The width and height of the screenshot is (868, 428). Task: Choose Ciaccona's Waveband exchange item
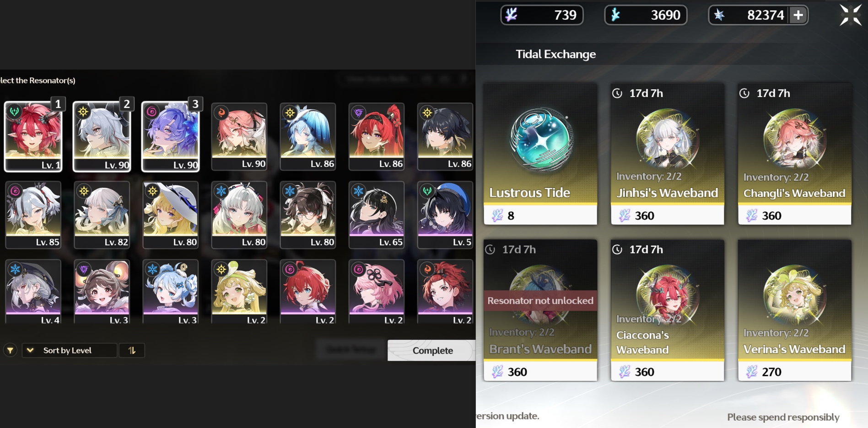[668, 310]
